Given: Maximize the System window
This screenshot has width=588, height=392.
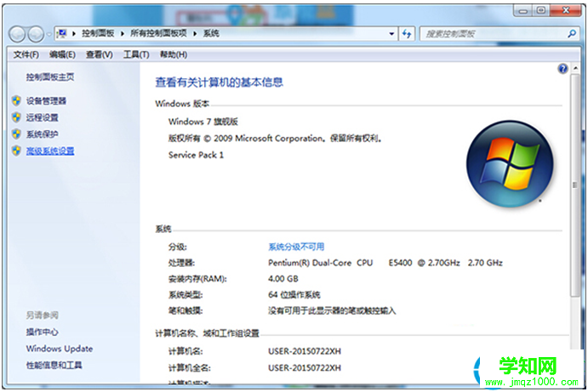Looking at the screenshot, I should (540, 11).
